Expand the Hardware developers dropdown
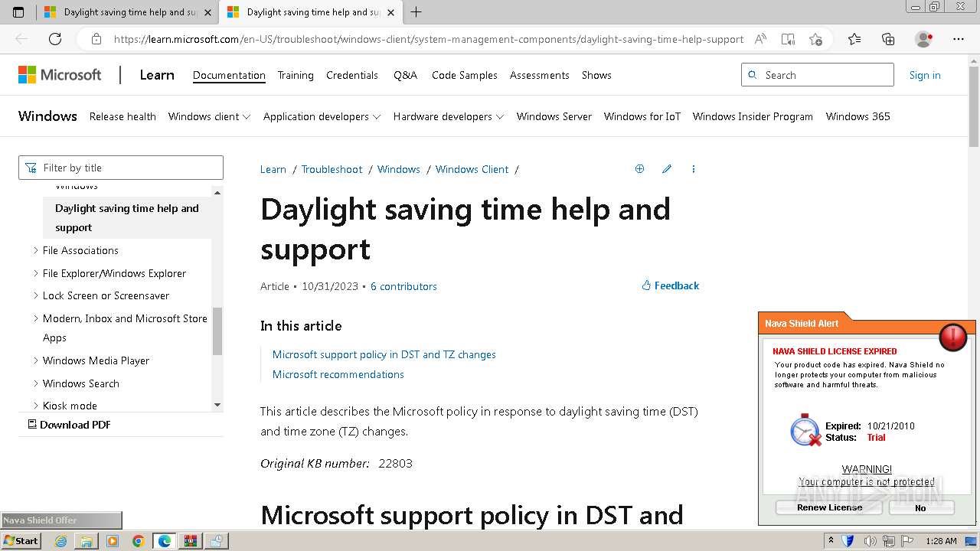The image size is (980, 551). [x=449, y=116]
